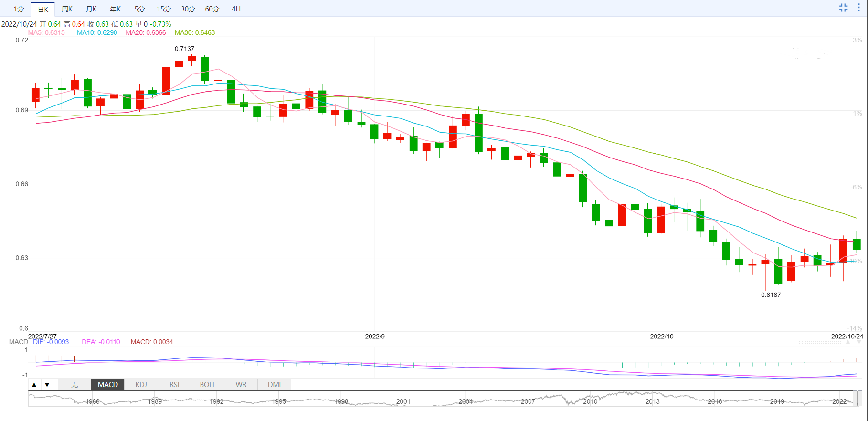Click the gray down triangle under 2022/10/24
Image resolution: width=868 pixels, height=421 pixels.
(x=859, y=342)
